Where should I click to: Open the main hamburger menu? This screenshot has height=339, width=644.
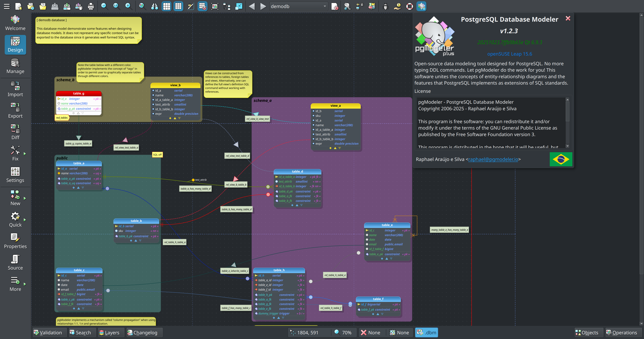(x=7, y=6)
